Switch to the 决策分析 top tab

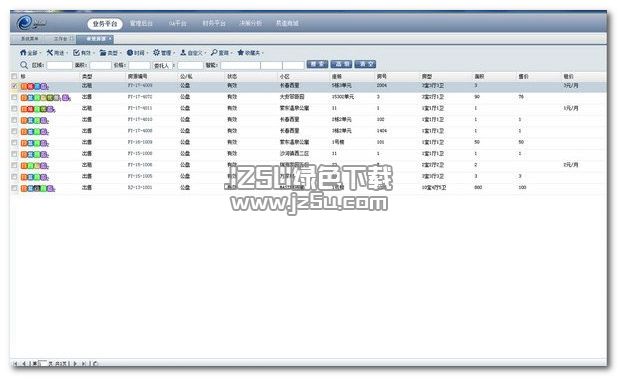[251, 23]
